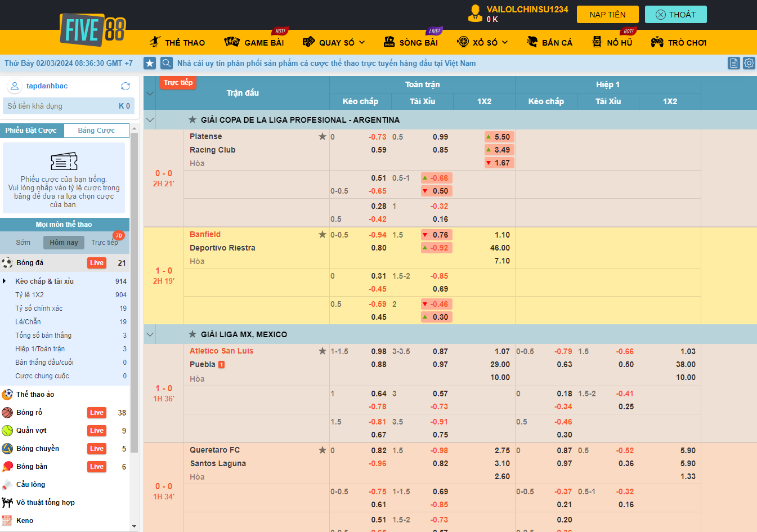
Task: Click the favorites star icon in toolbar
Action: coord(150,63)
